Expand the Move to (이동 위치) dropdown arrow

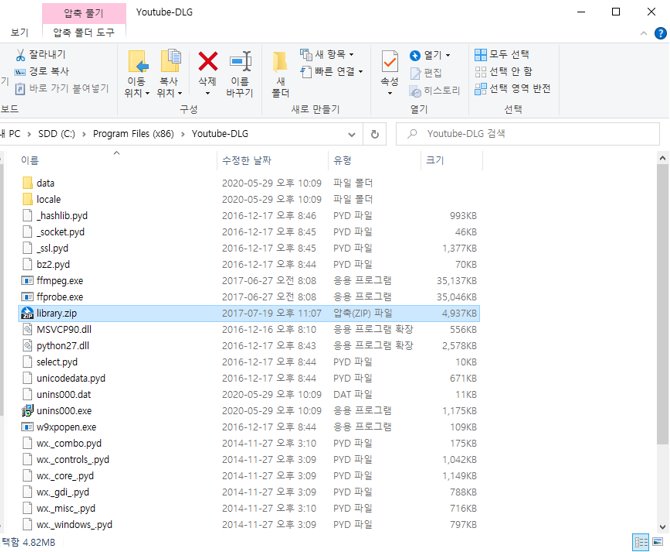147,93
